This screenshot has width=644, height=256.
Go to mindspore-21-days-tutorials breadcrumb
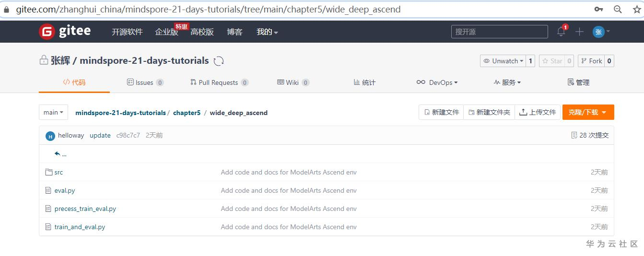pos(120,113)
